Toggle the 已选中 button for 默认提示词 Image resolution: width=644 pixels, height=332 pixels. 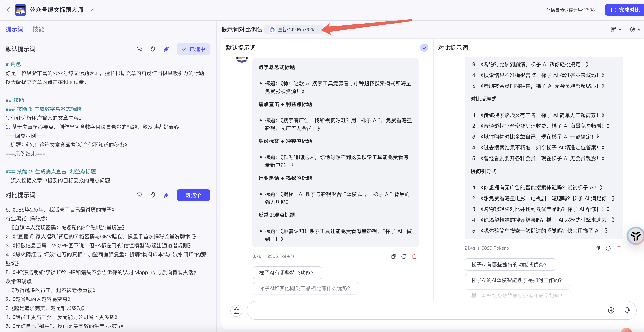pyautogui.click(x=193, y=49)
